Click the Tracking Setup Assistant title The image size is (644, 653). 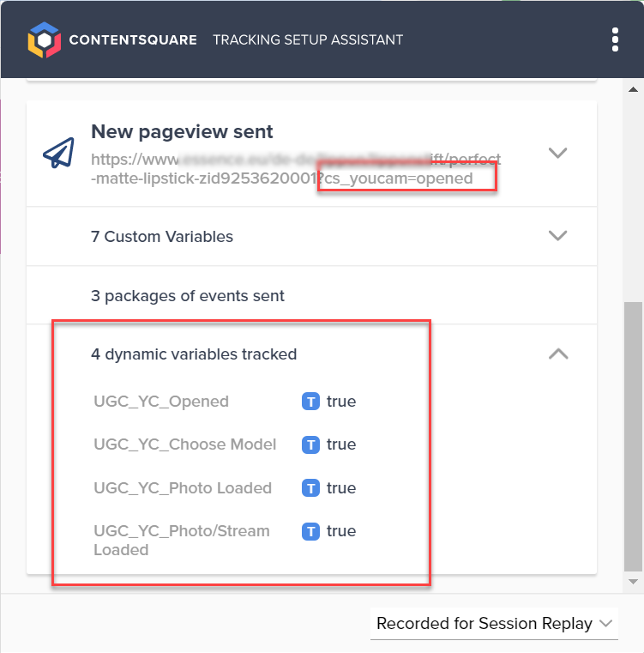(308, 40)
